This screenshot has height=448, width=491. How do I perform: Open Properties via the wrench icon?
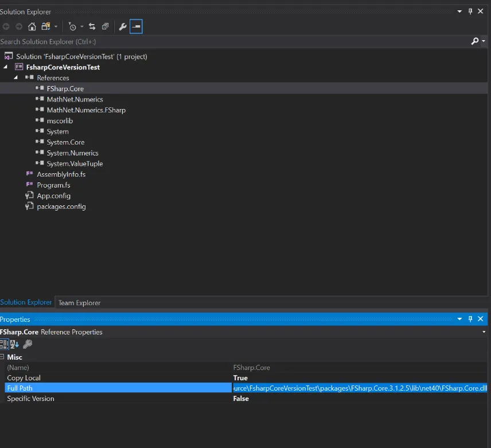click(x=122, y=26)
